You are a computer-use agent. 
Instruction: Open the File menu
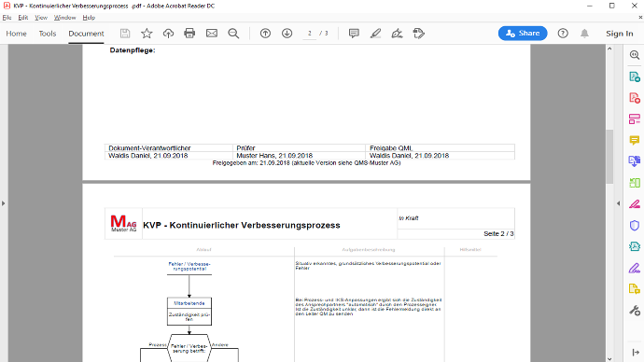click(7, 18)
